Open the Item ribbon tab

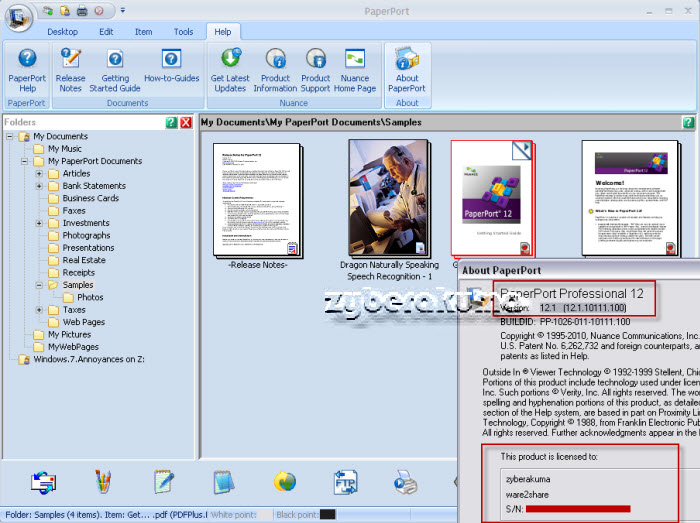(143, 32)
